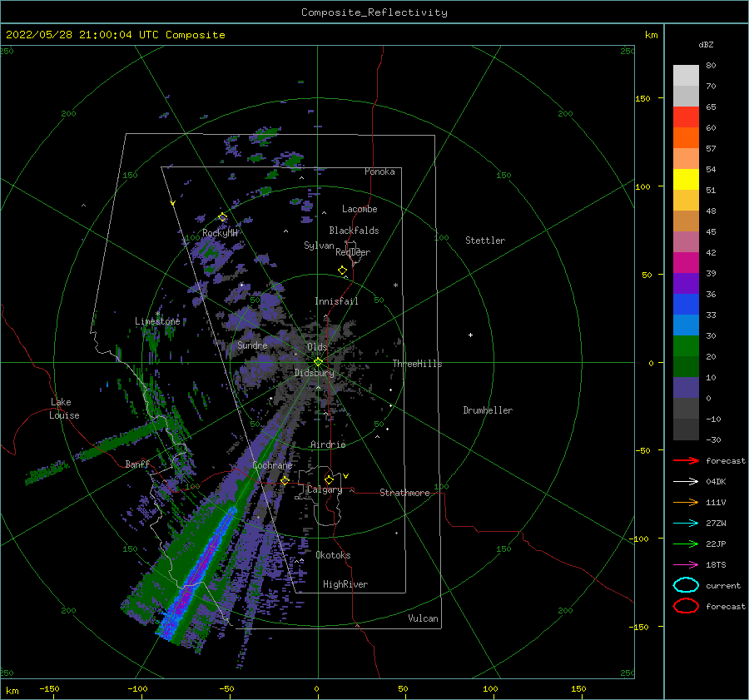Select the white 04DK arrow legend icon
Viewport: 749px width, 700px height.
(x=686, y=482)
